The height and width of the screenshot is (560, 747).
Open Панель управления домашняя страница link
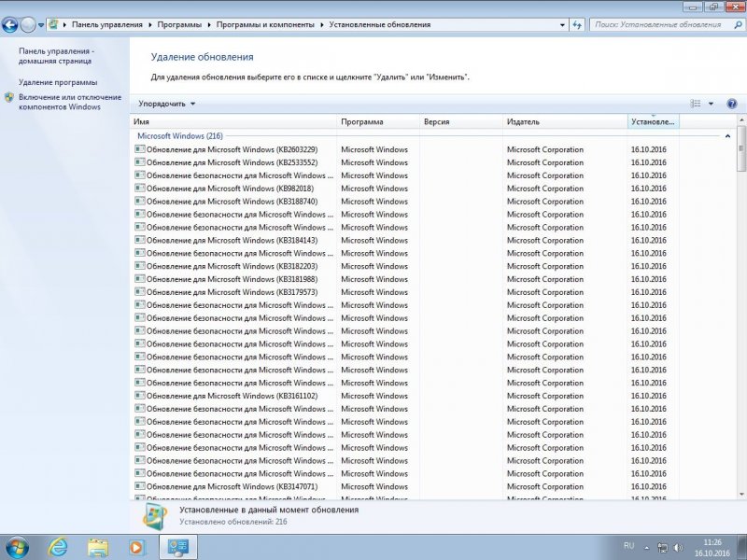click(56, 56)
